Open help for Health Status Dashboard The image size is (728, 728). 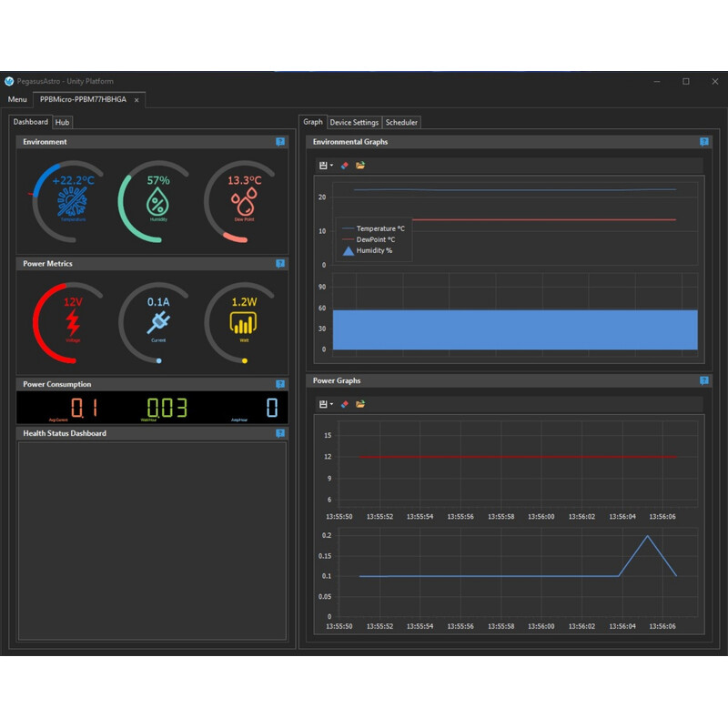point(280,433)
